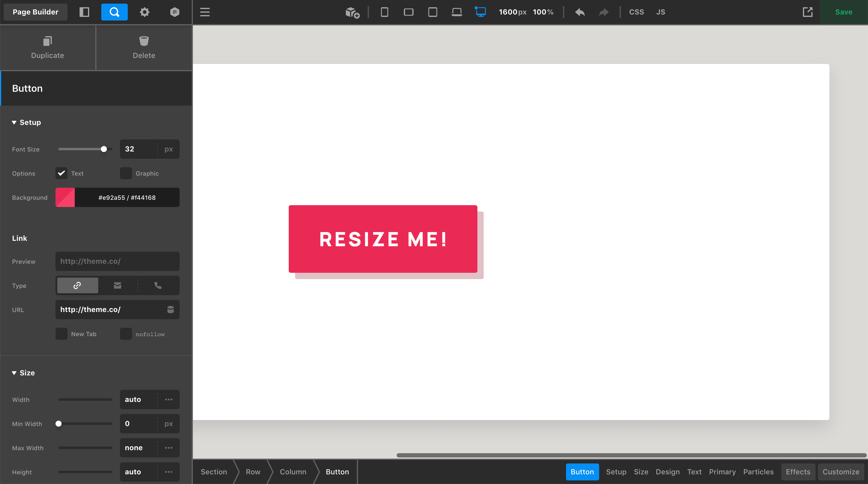Open the CSS editor tab
The image size is (868, 484).
(x=636, y=12)
